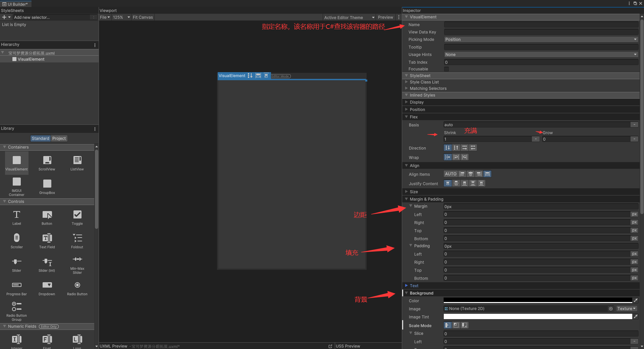644x349 pixels.
Task: Set flex Direction to column-reverse
Action: tap(456, 148)
